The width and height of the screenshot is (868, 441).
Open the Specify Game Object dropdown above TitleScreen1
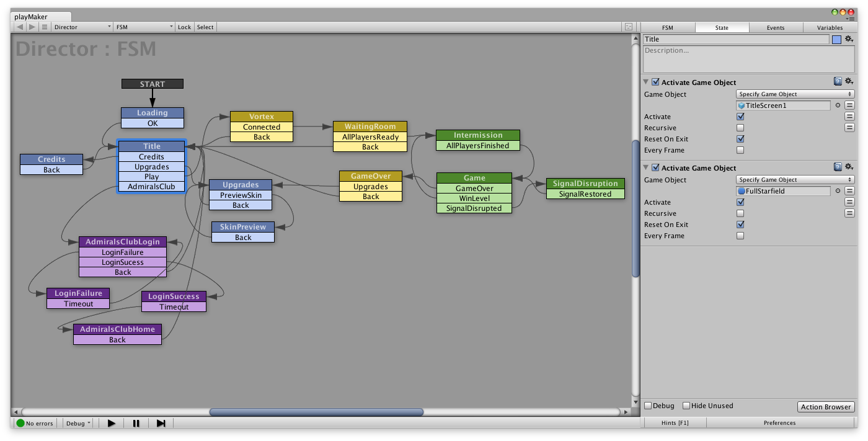pyautogui.click(x=795, y=94)
